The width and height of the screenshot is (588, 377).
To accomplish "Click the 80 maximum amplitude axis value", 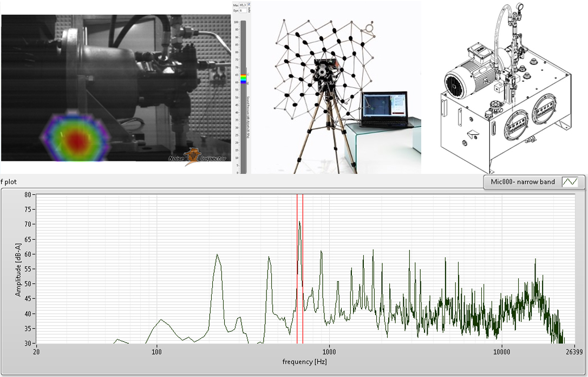I will pos(28,194).
